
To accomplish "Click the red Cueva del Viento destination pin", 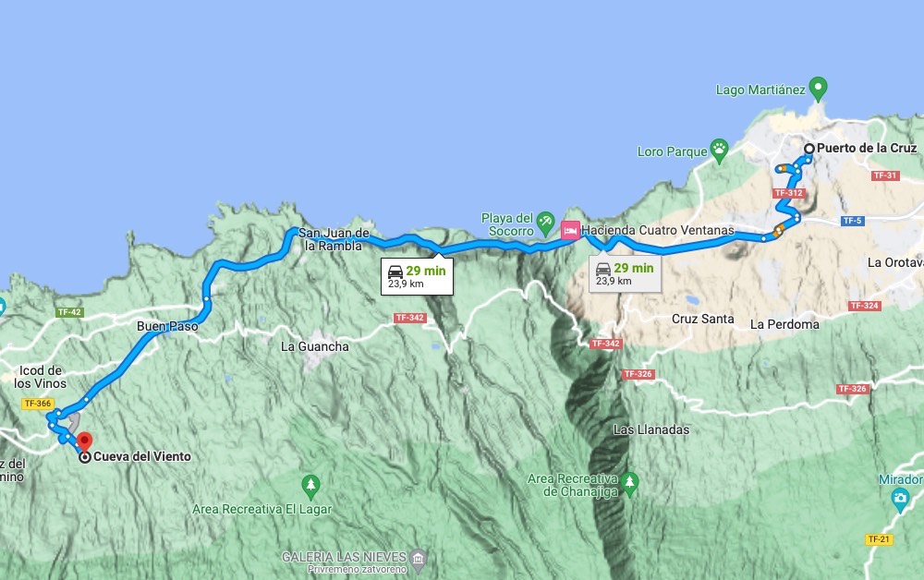I will [85, 441].
